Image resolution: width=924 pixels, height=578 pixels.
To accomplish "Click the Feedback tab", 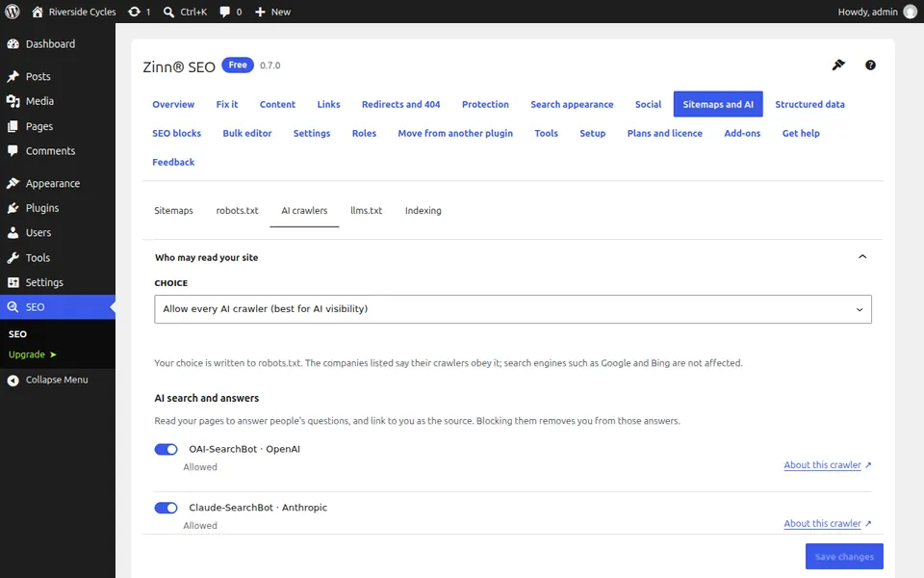I will tap(173, 162).
